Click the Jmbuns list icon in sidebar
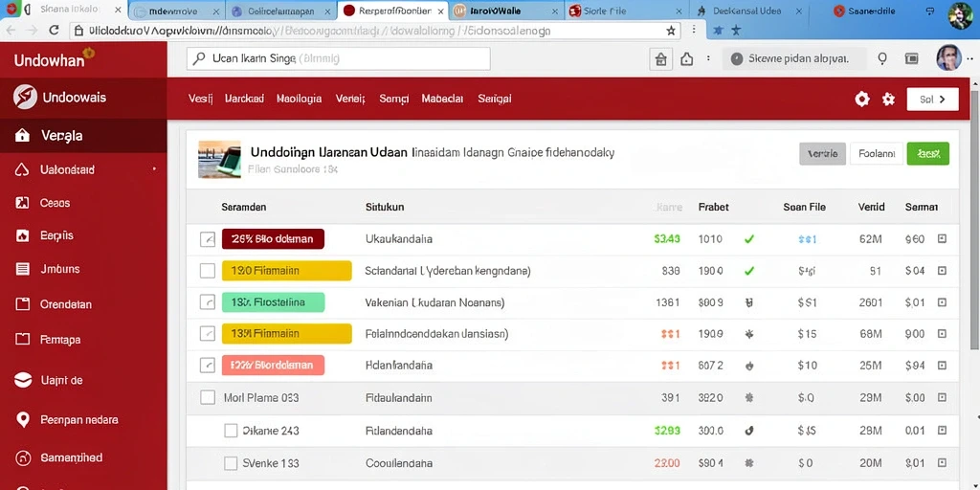 click(23, 269)
